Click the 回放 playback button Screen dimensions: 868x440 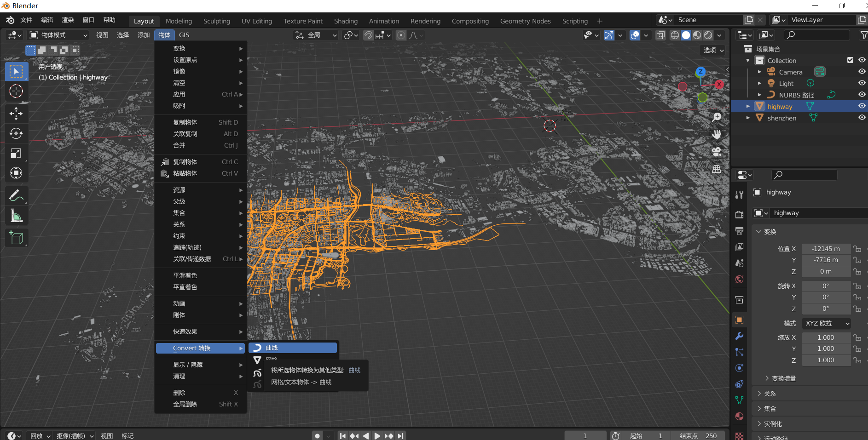[41, 435]
